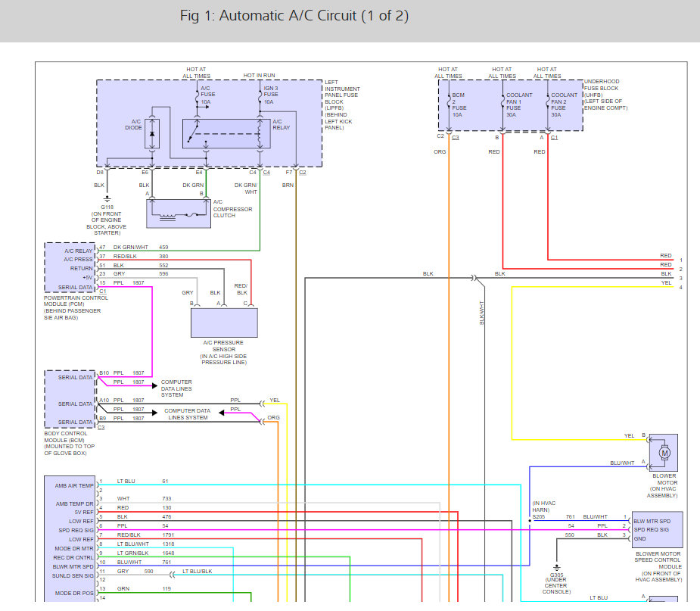Click the 'BLK 476' wire label
The image size is (700, 611).
[145, 517]
